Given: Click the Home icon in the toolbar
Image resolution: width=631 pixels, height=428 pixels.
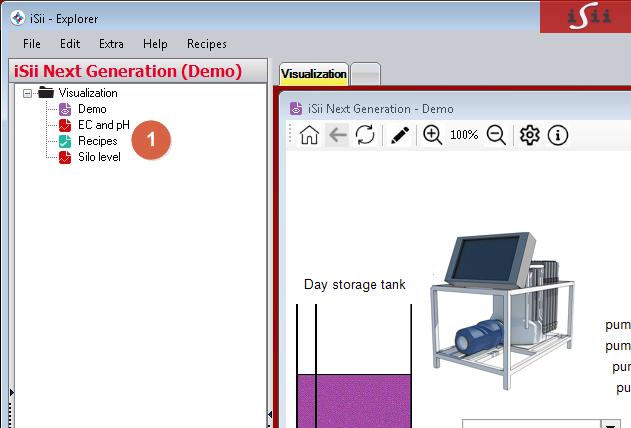Looking at the screenshot, I should [x=309, y=135].
